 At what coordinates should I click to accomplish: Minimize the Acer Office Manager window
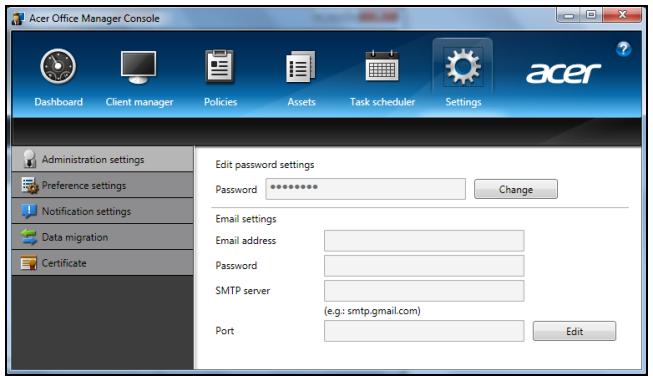tap(568, 15)
